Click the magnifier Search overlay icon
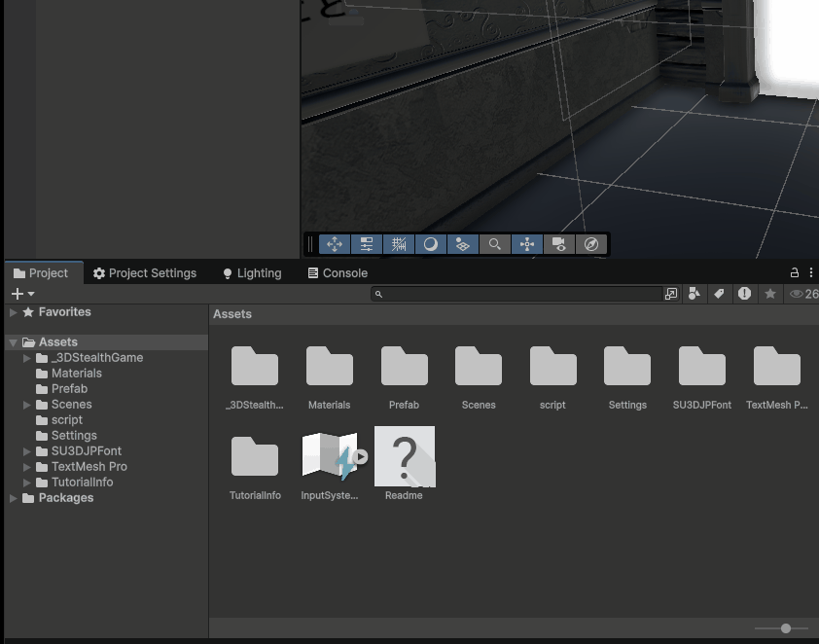 tap(495, 244)
